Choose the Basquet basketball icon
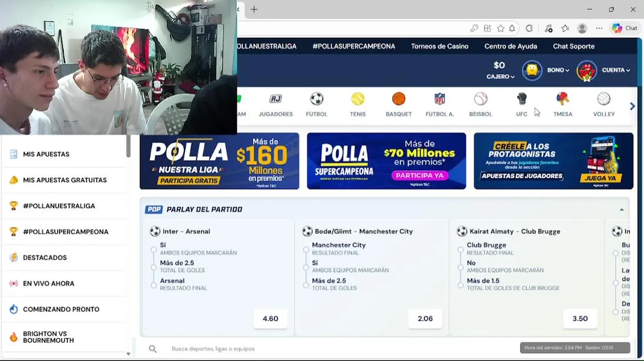644x361 pixels. [x=399, y=99]
